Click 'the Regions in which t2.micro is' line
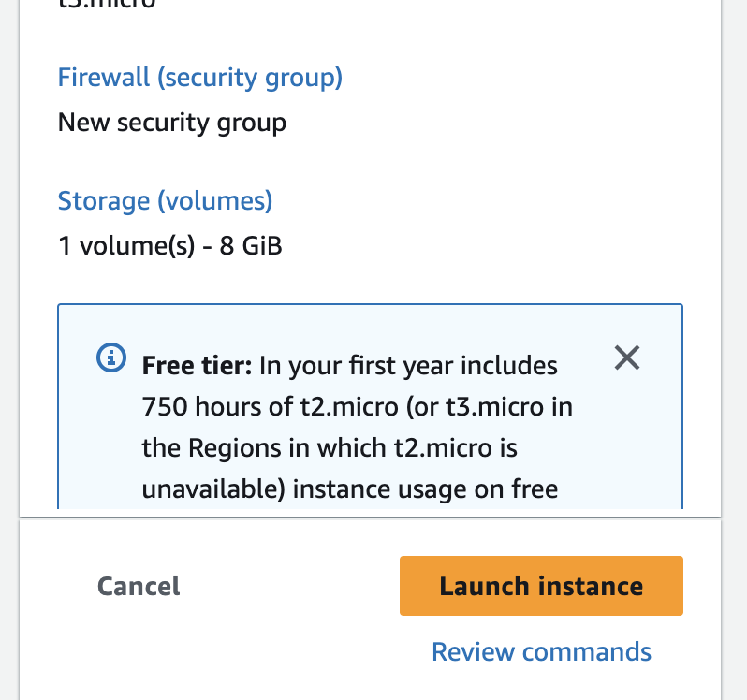Viewport: 747px width, 700px height. click(330, 448)
